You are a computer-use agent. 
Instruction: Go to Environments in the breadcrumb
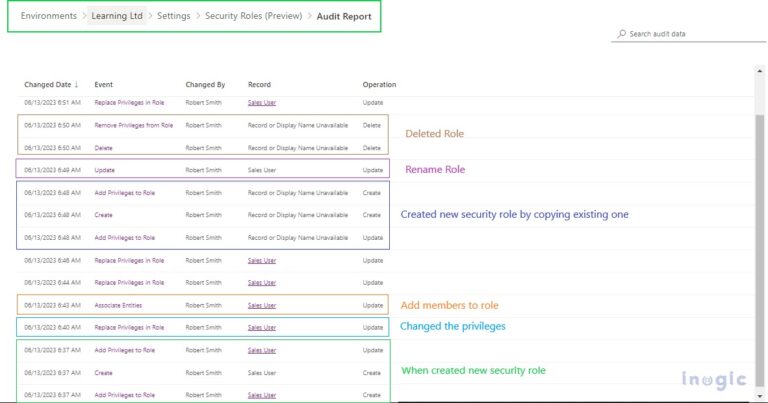[48, 17]
